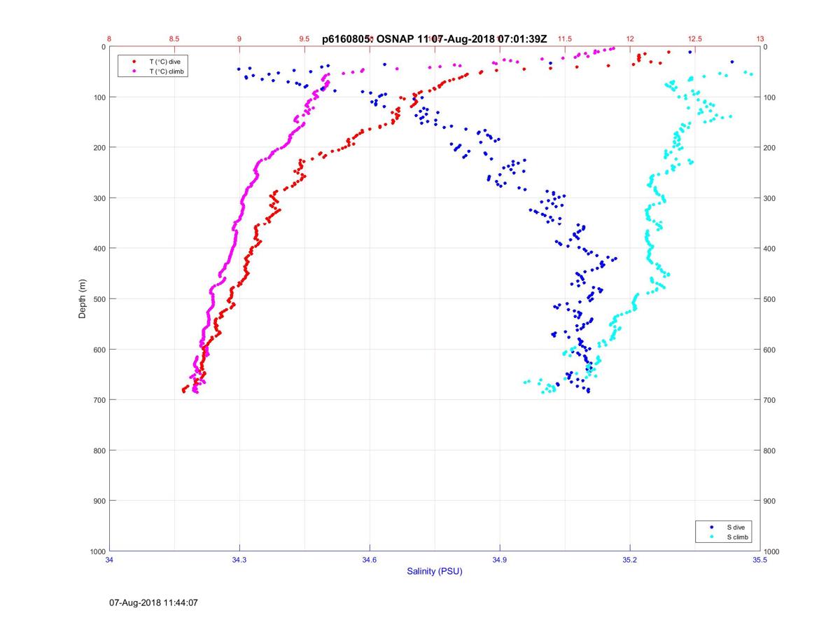Click left depth axis tick 500

pos(99,299)
